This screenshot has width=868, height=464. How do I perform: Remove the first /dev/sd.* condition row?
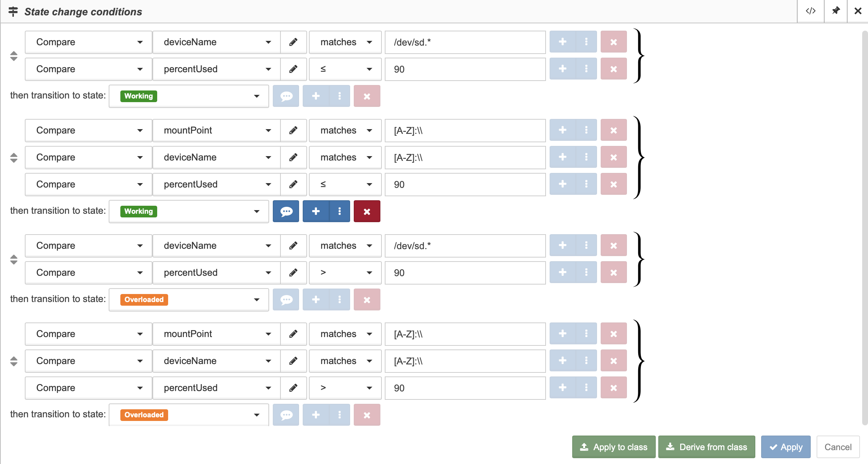point(613,42)
